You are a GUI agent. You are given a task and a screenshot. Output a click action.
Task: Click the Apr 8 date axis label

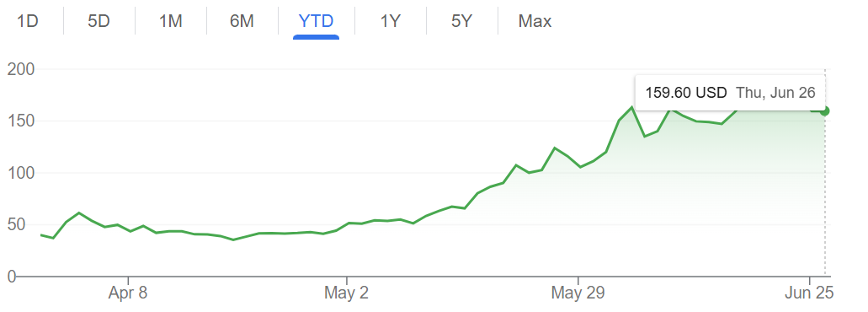point(128,292)
